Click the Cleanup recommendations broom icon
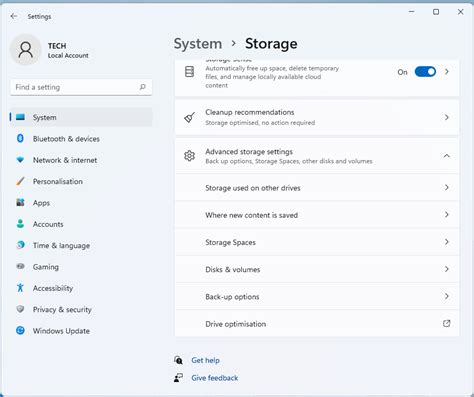The width and height of the screenshot is (474, 397). [x=189, y=117]
